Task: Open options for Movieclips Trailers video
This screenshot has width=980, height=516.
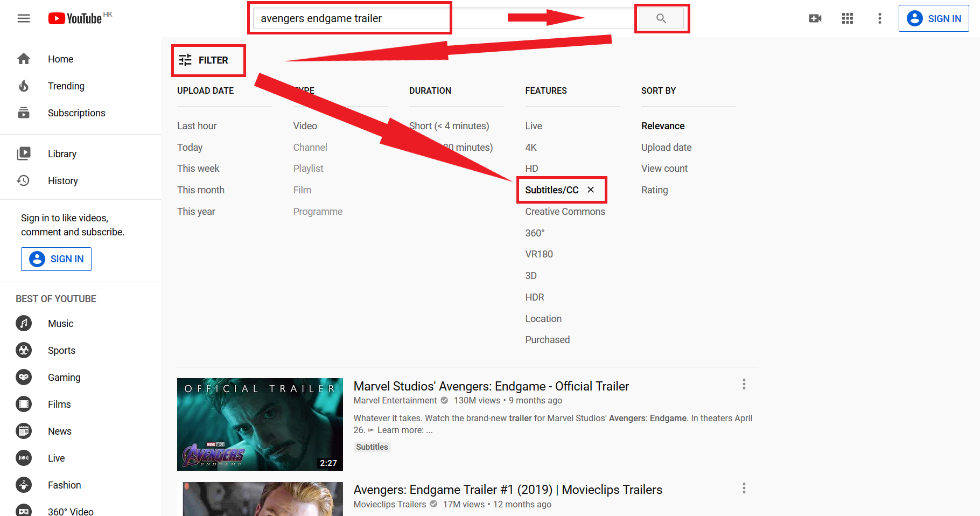Action: click(x=744, y=488)
